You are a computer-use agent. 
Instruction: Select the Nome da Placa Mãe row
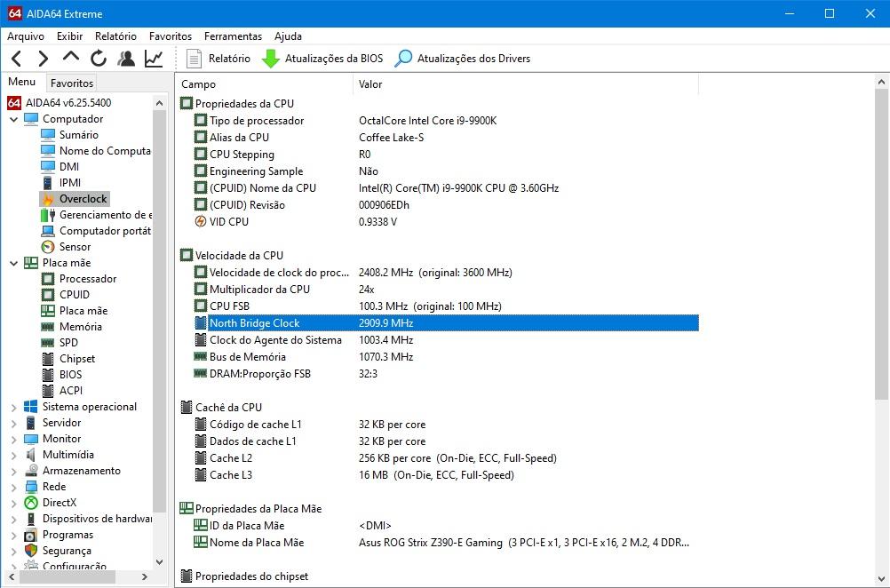tap(446, 543)
